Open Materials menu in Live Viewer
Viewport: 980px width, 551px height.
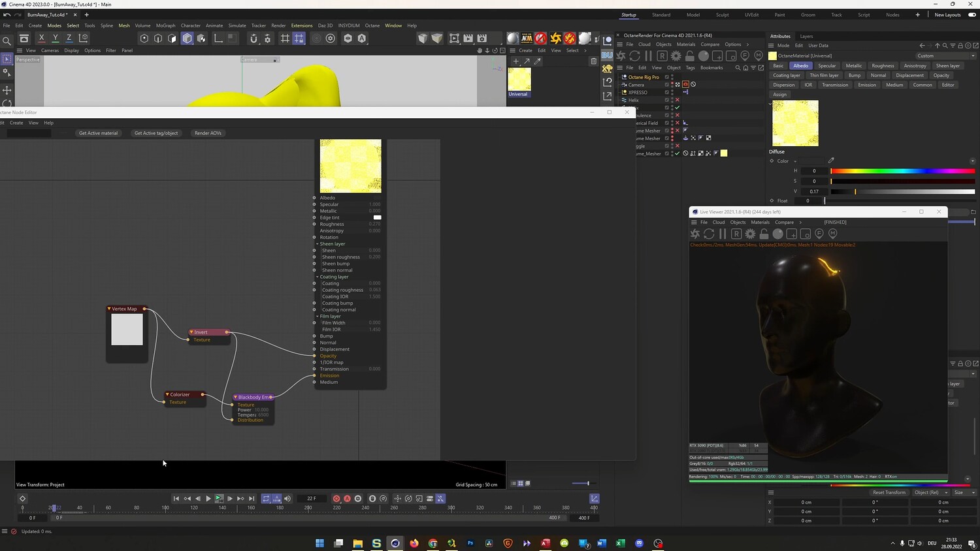[760, 222]
